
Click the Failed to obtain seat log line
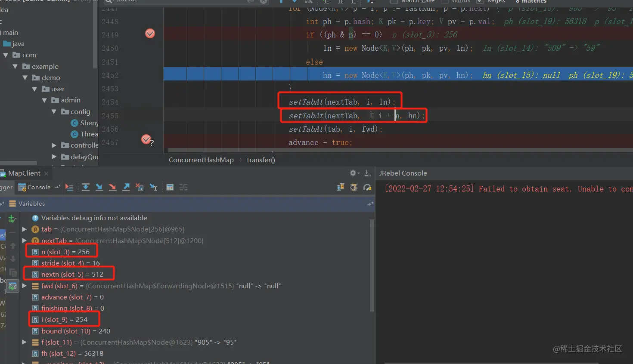pos(509,189)
